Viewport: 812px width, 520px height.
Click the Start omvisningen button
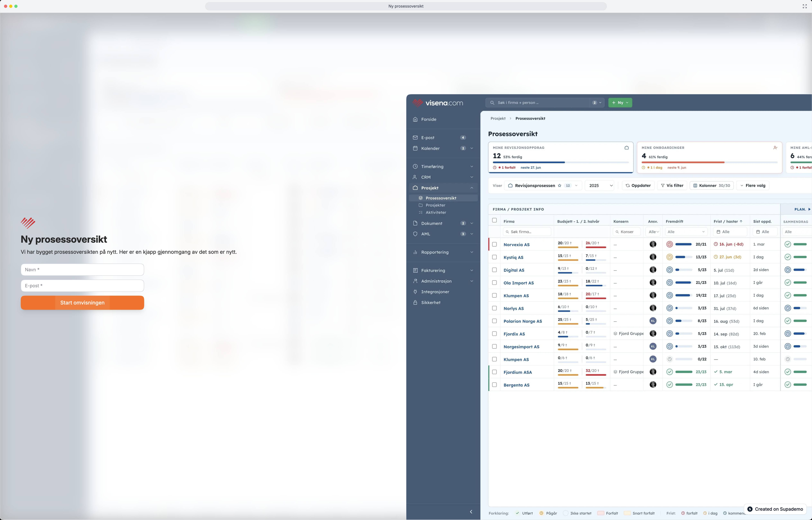coord(82,303)
